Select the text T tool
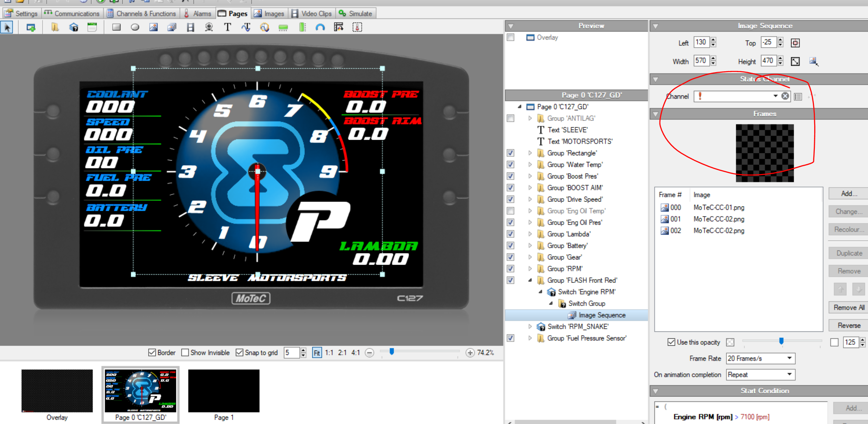Viewport: 868px width, 424px height. point(227,27)
